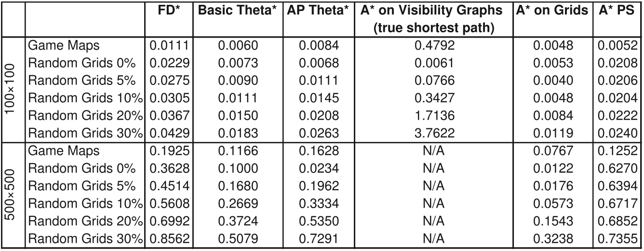Click the AP Theta* column header
Screen dimensions: 644x251
(318, 10)
